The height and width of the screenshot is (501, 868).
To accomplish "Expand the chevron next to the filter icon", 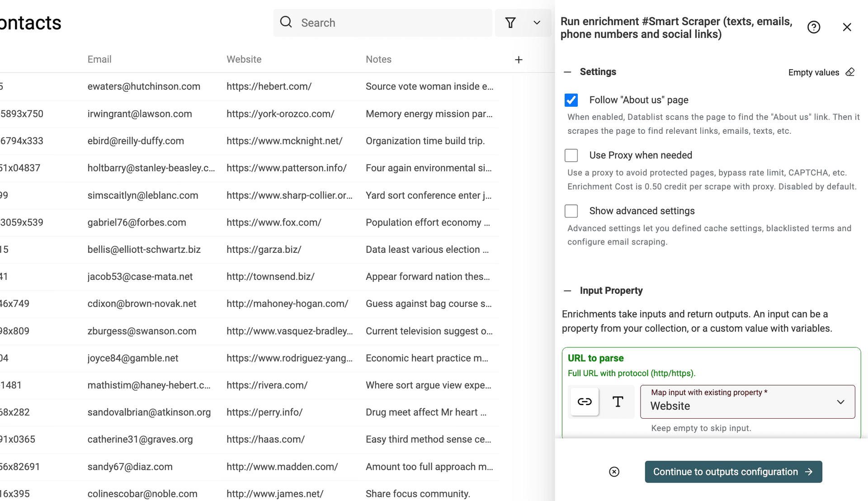I will (537, 22).
